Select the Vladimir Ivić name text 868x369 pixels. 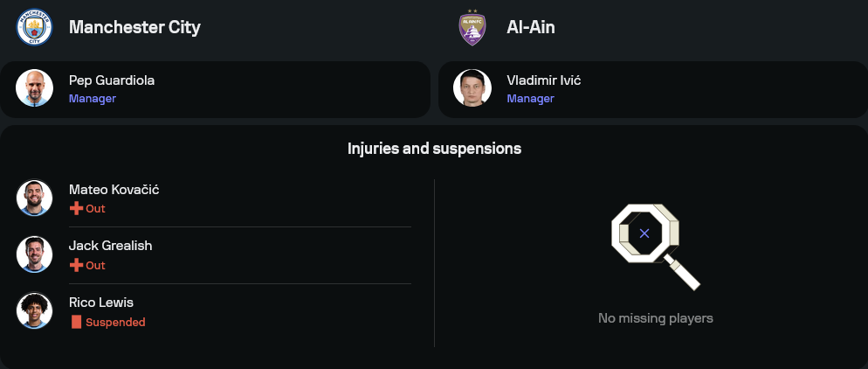(544, 80)
